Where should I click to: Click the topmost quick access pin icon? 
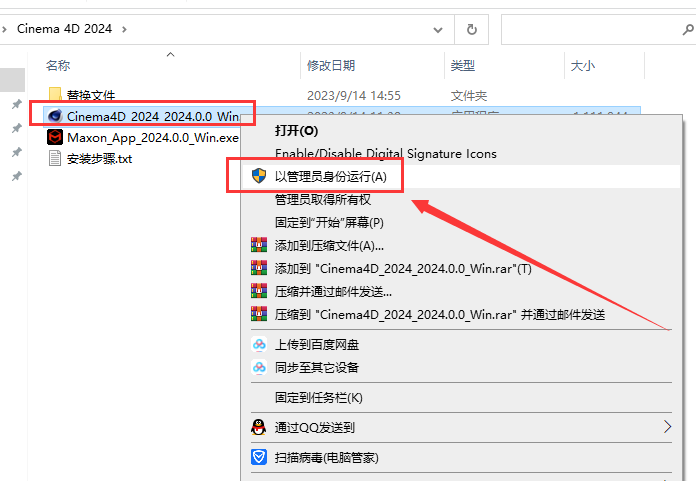coord(16,104)
